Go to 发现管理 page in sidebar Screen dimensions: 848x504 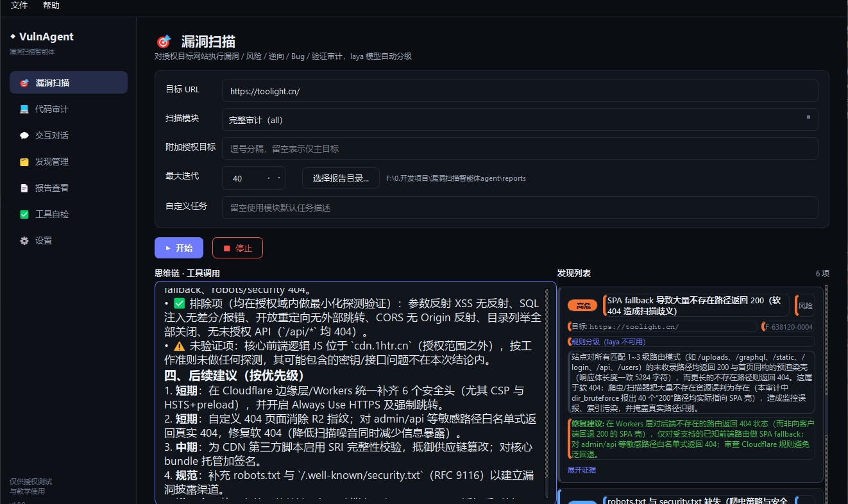(x=69, y=162)
